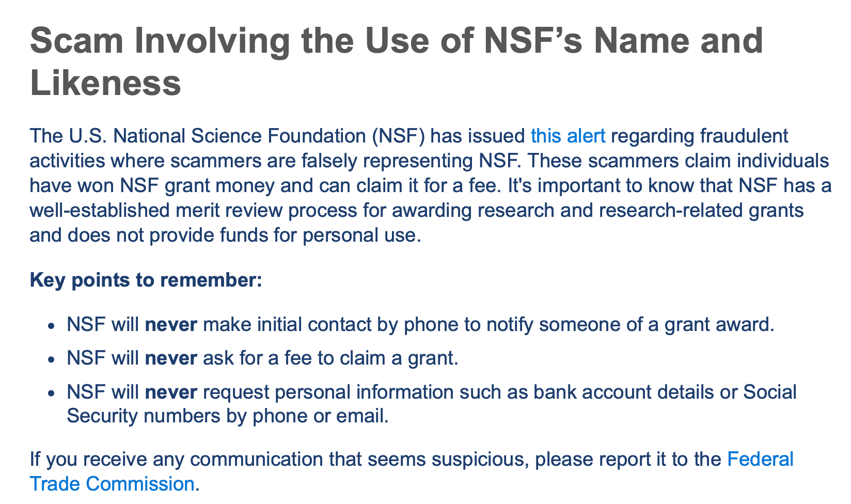This screenshot has width=851, height=504.
Task: Click bold "never" in the personal information bullet
Action: point(171,392)
